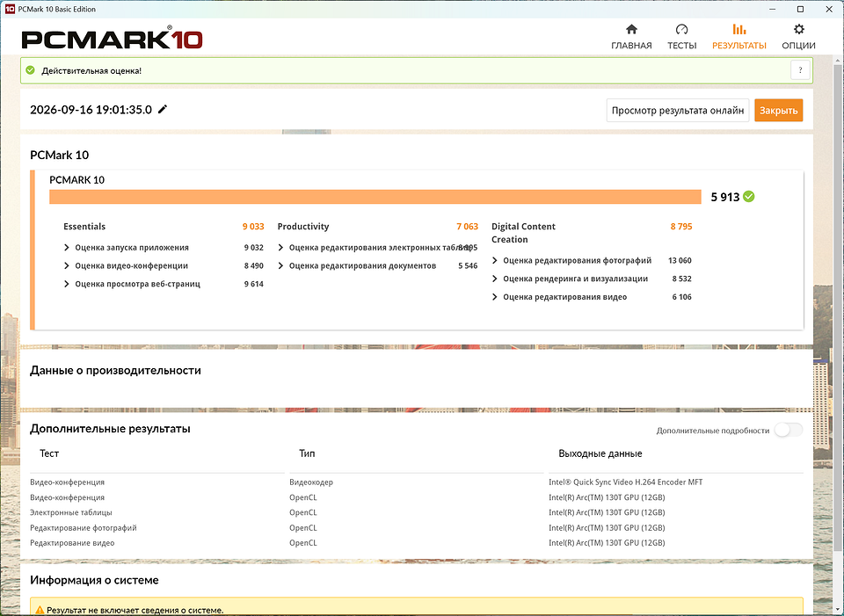Expand Оценка редактирования электронных таблиц
The width and height of the screenshot is (844, 616).
pos(280,248)
